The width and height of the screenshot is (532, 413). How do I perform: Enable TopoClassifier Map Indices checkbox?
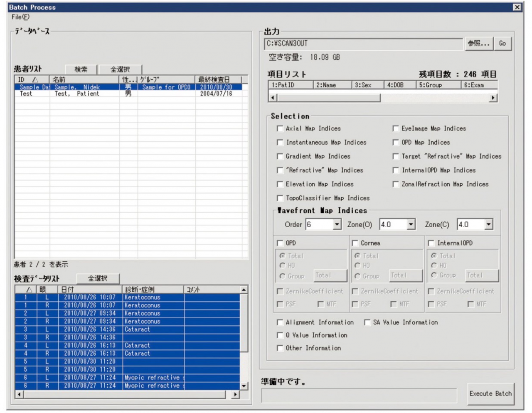point(280,198)
